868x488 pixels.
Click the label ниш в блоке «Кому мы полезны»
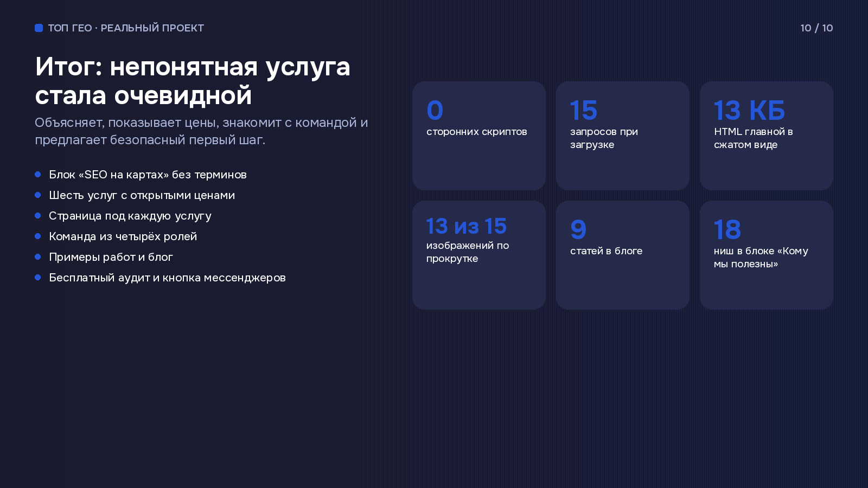click(x=761, y=258)
